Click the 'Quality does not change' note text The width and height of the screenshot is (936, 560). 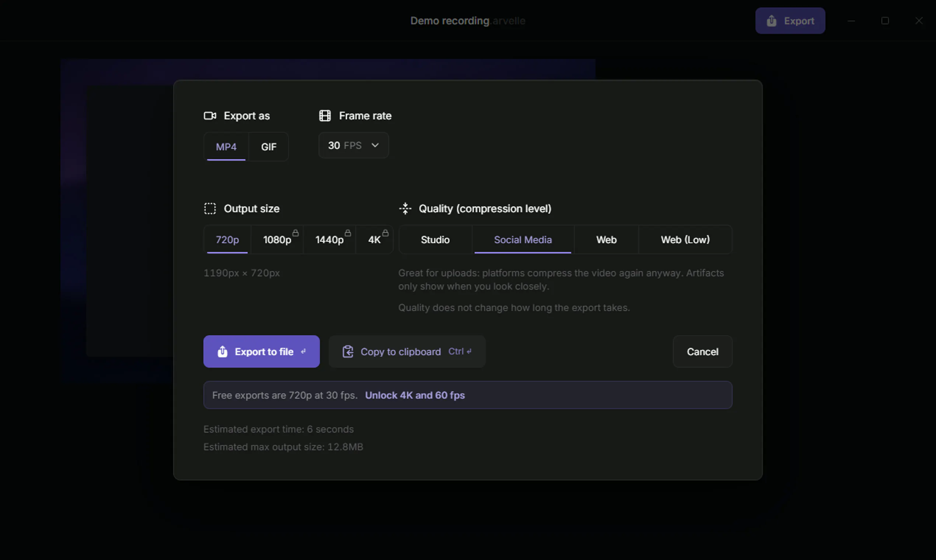click(x=514, y=308)
